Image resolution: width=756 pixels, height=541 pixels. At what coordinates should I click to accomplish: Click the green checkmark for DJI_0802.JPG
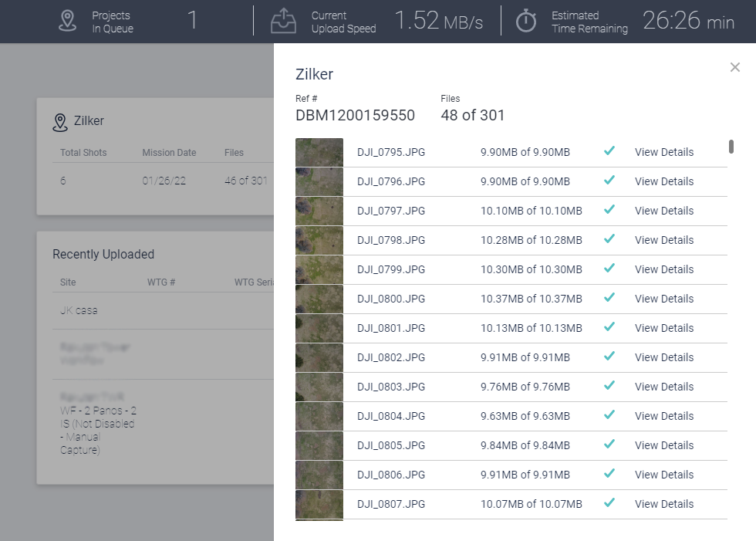609,356
